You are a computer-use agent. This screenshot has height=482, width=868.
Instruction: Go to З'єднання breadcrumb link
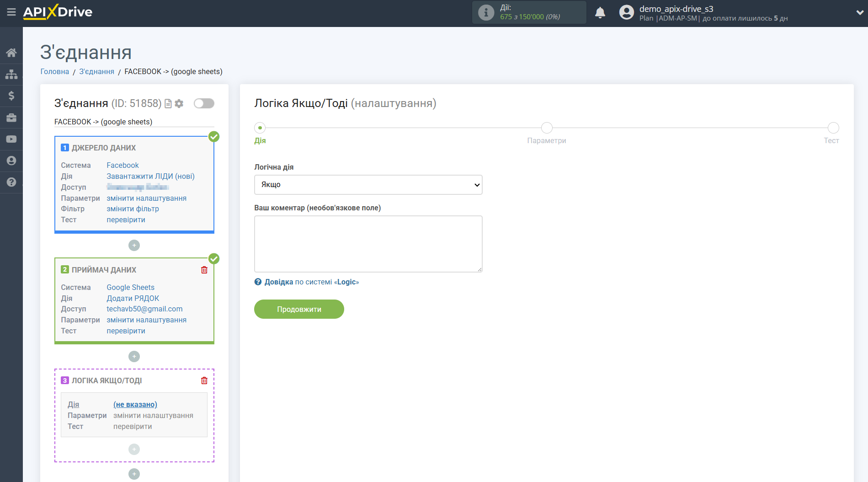tap(97, 71)
